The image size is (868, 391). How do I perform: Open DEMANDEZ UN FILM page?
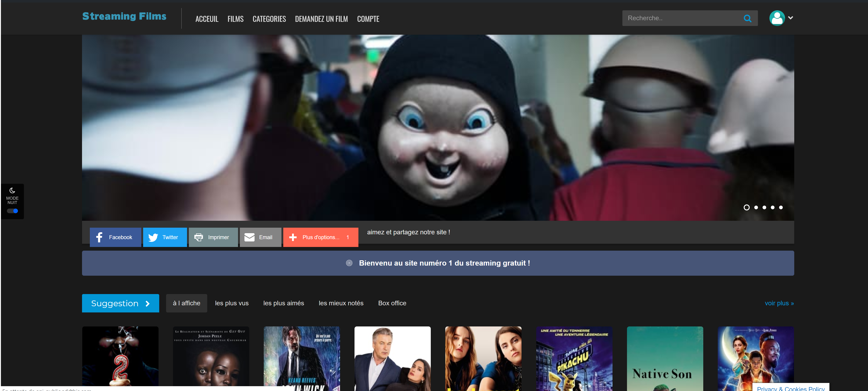321,19
